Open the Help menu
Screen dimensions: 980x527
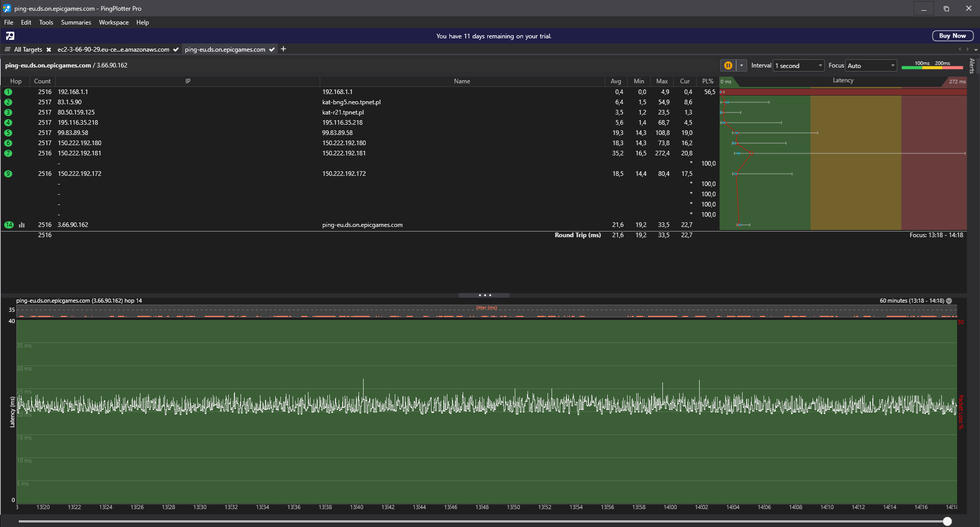pos(142,22)
